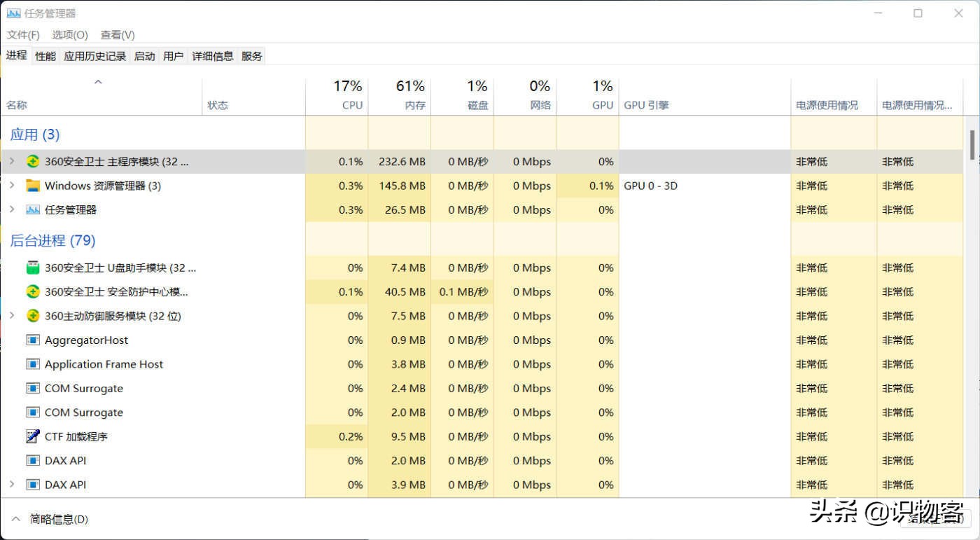The height and width of the screenshot is (540, 980).
Task: Open the 选项(O) menu
Action: click(x=70, y=35)
